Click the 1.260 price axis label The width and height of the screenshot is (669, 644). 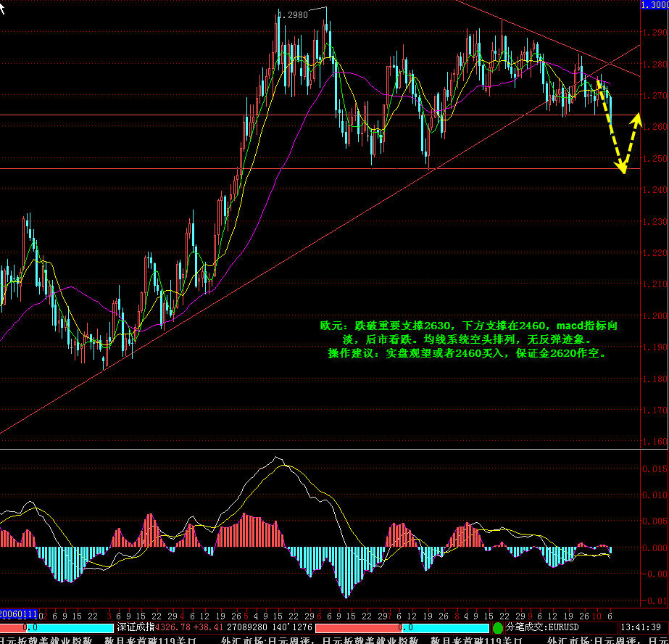coord(655,127)
